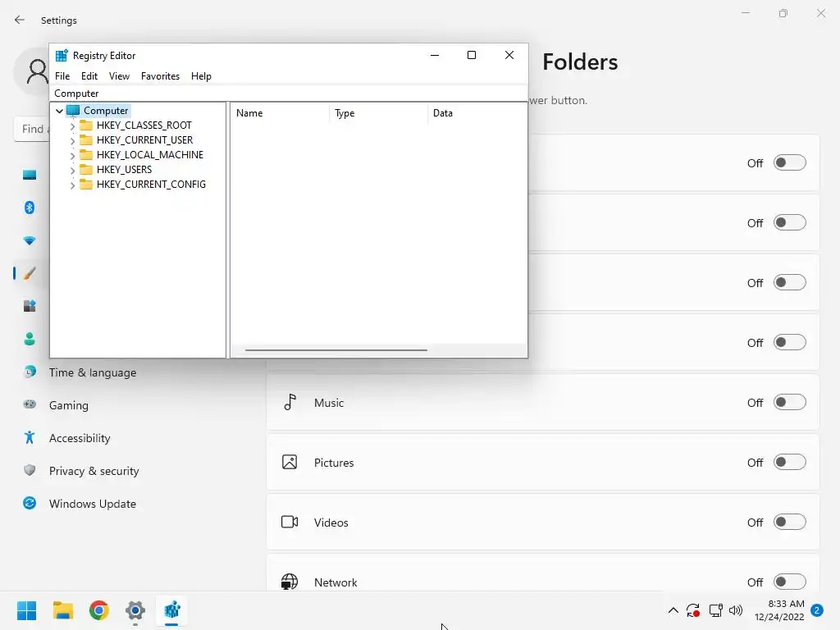Click the Accessibility figure icon

[30, 438]
